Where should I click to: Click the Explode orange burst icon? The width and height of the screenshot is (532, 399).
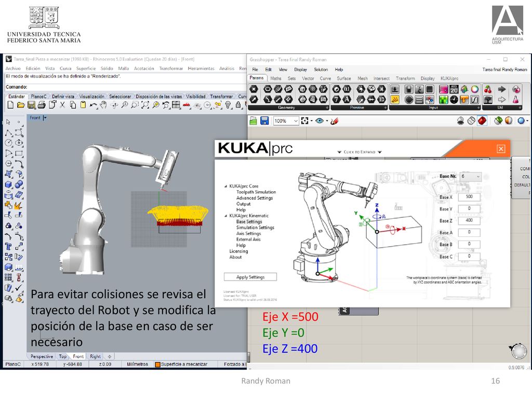point(19,206)
